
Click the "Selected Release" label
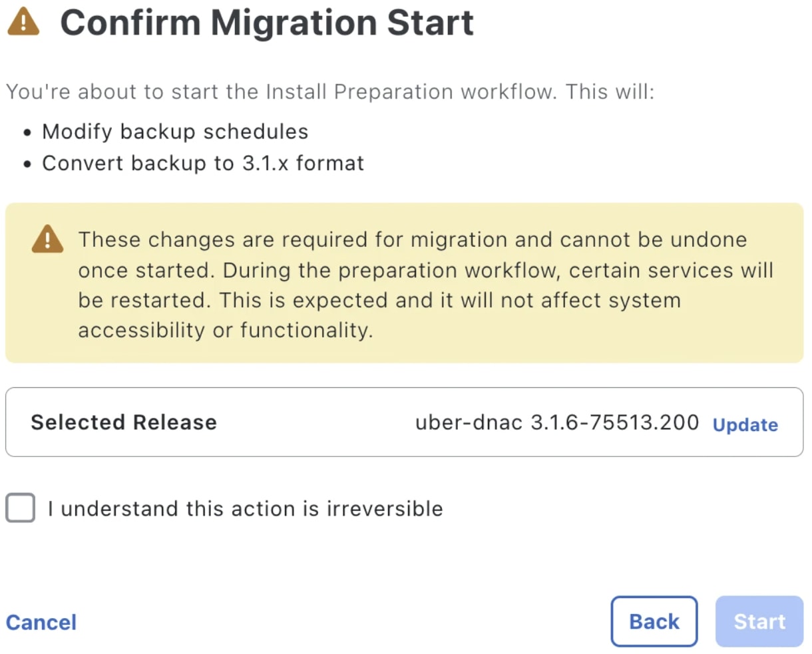click(x=124, y=422)
